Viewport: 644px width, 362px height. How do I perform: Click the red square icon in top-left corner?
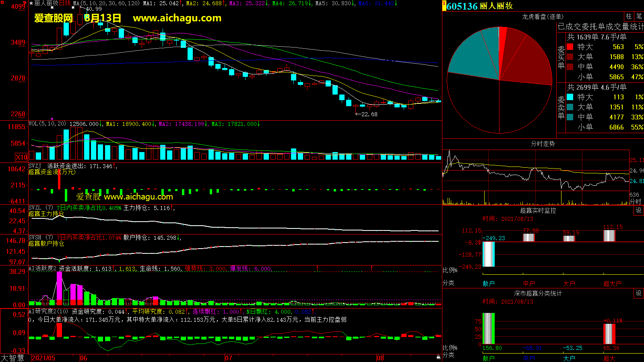2,2
